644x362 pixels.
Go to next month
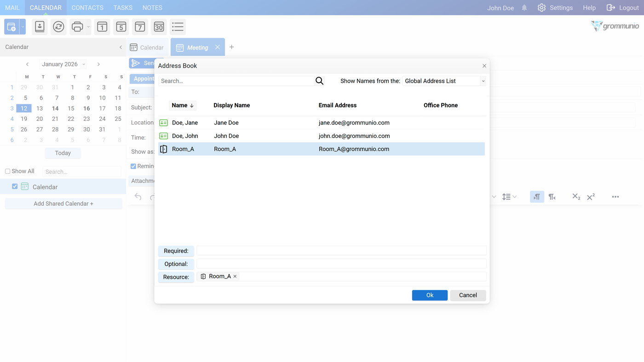(x=98, y=64)
